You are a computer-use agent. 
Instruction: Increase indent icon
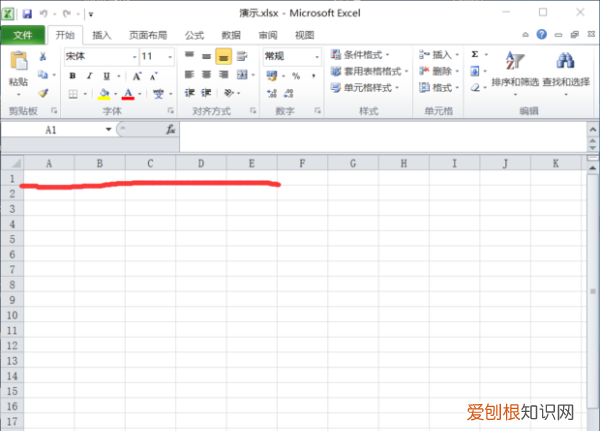pyautogui.click(x=206, y=93)
